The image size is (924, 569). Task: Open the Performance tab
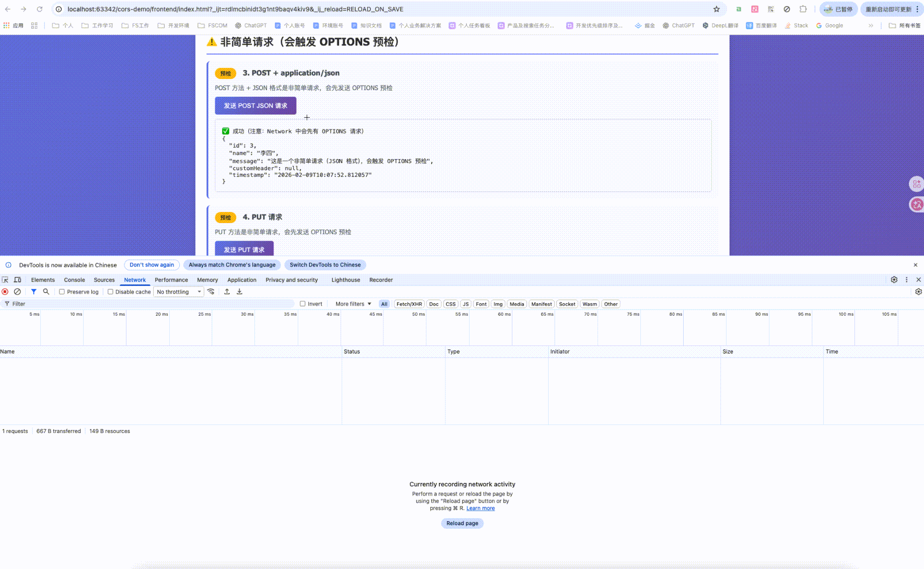[171, 279]
